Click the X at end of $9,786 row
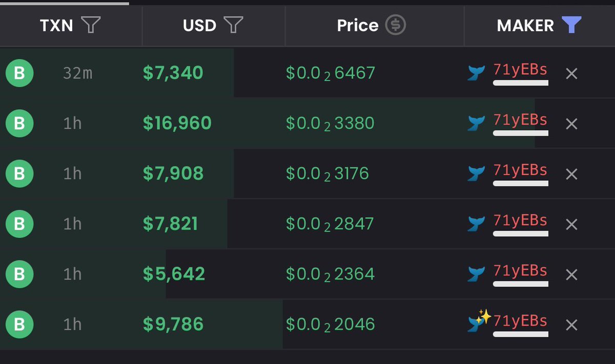Viewport: 615px width, 364px height. point(571,325)
